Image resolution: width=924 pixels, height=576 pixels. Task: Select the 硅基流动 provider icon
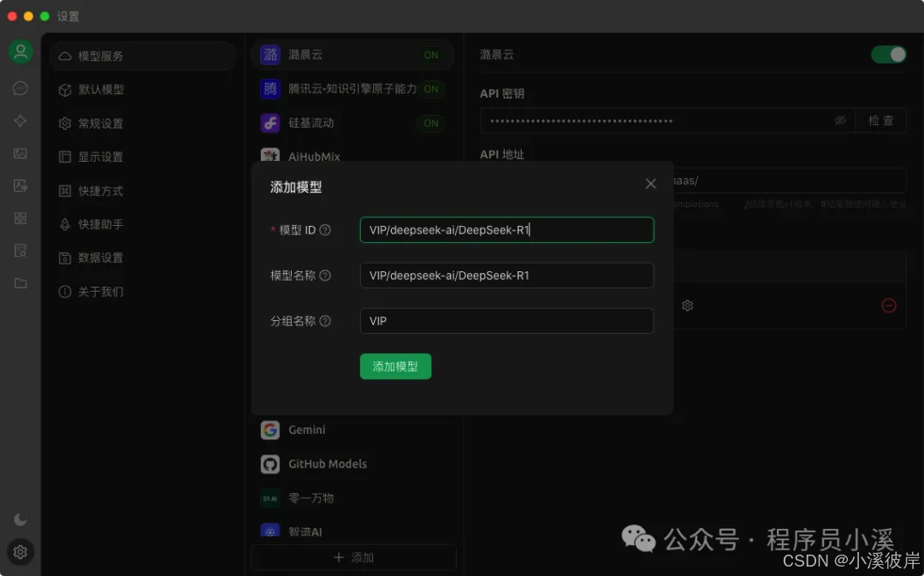coord(269,123)
